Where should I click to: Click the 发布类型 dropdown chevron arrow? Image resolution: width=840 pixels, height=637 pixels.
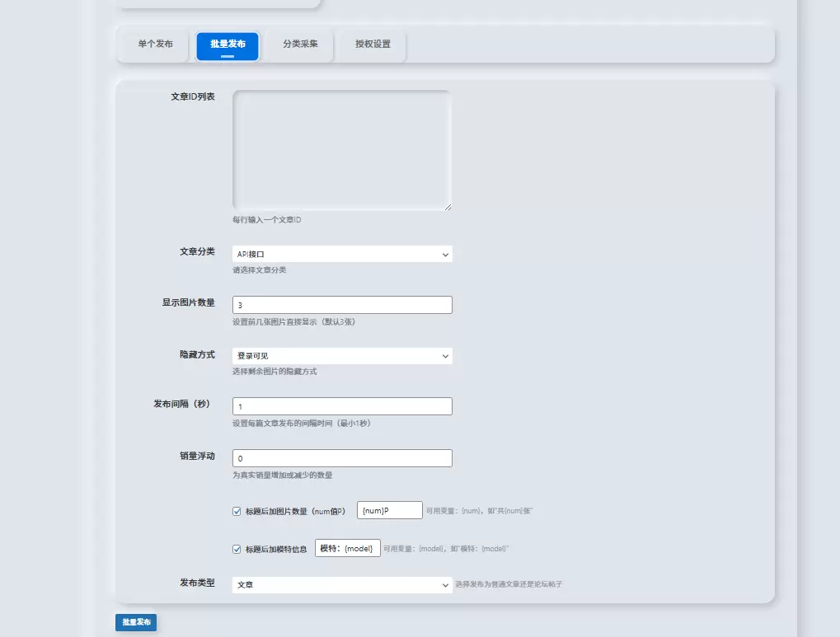(x=445, y=585)
